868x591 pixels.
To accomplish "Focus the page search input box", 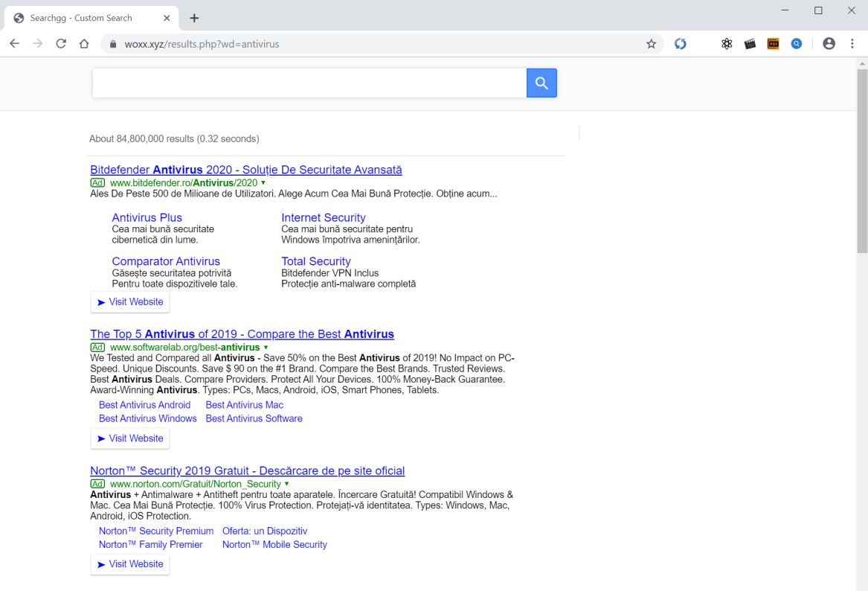I will (x=309, y=83).
